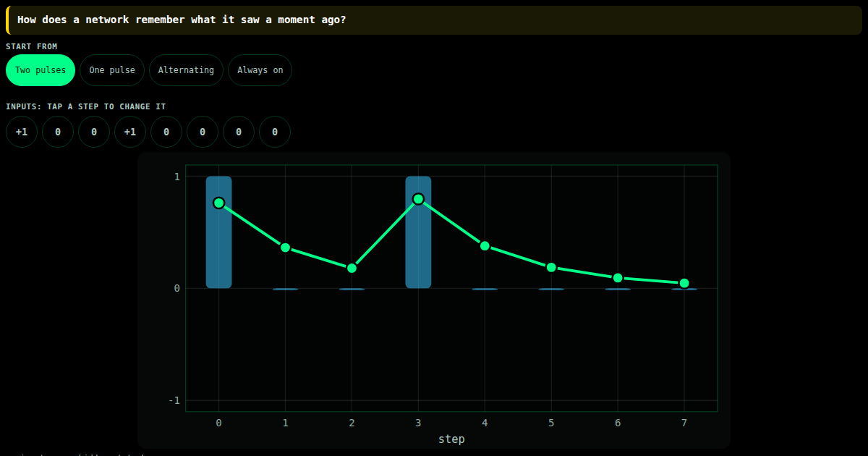Choose the One pulse preset

tap(112, 70)
